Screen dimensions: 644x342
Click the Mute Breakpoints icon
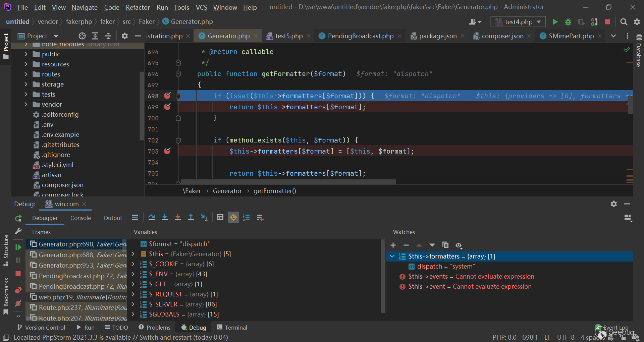click(x=18, y=303)
